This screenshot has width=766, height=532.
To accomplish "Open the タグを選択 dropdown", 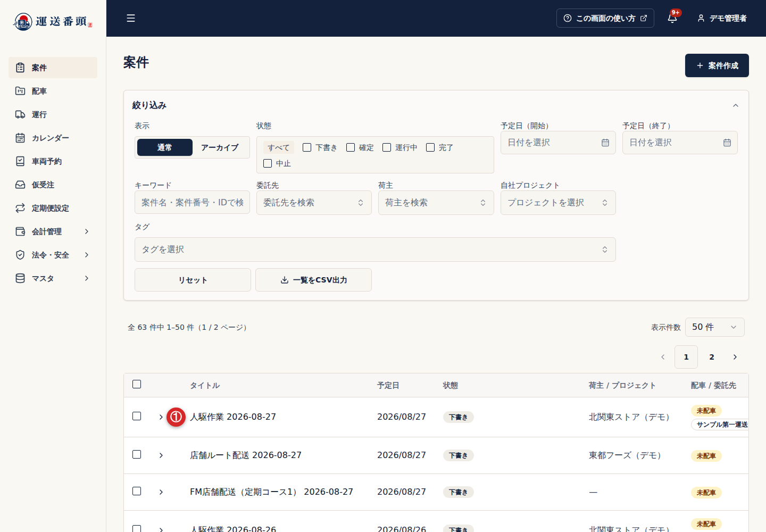I will (375, 250).
